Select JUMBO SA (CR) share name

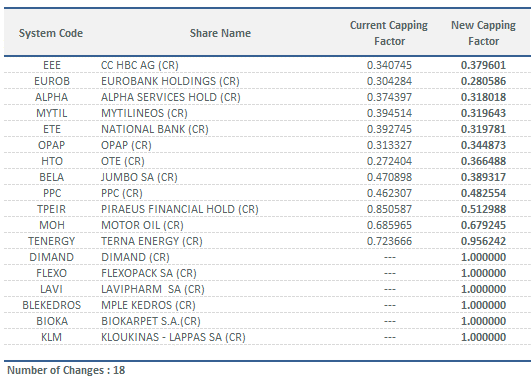click(x=139, y=177)
